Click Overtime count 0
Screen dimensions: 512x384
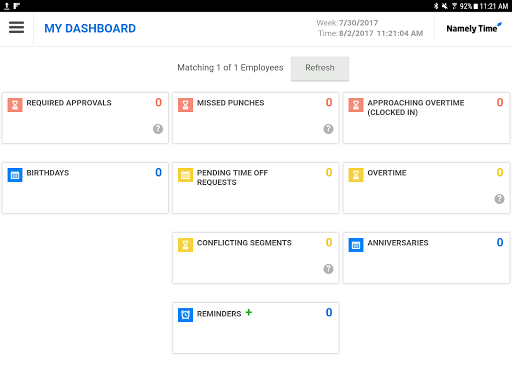[x=500, y=172]
